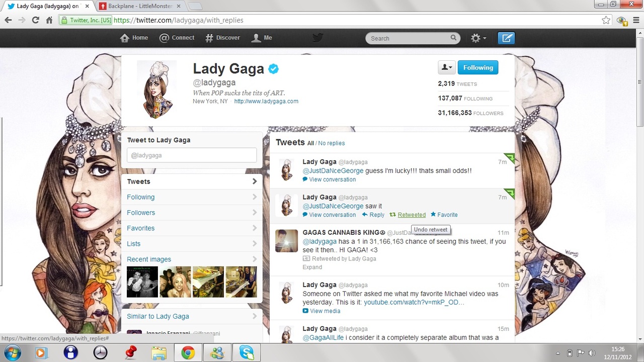The height and width of the screenshot is (362, 644).
Task: Open the file explorer folder in taskbar
Action: (159, 352)
